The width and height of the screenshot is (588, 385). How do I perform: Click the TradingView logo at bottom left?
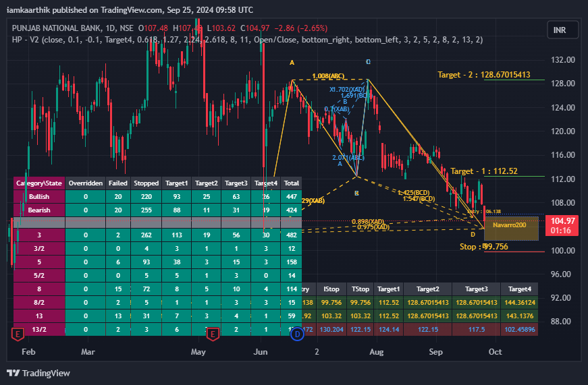(38, 373)
